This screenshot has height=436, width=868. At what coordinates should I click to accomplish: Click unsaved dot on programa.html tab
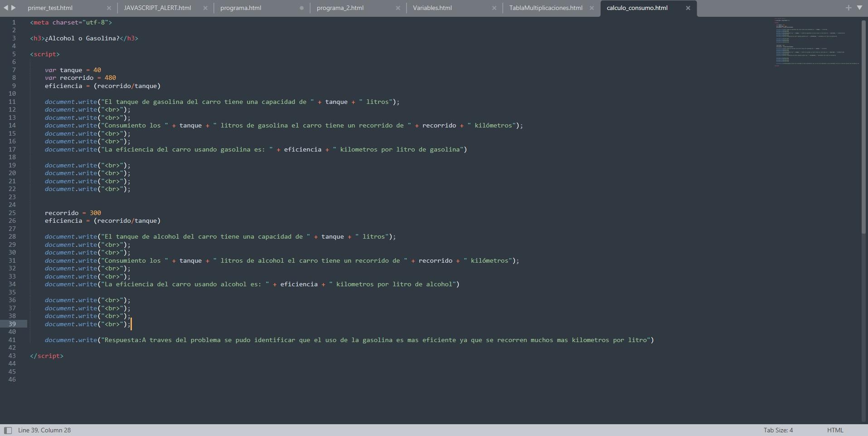302,8
